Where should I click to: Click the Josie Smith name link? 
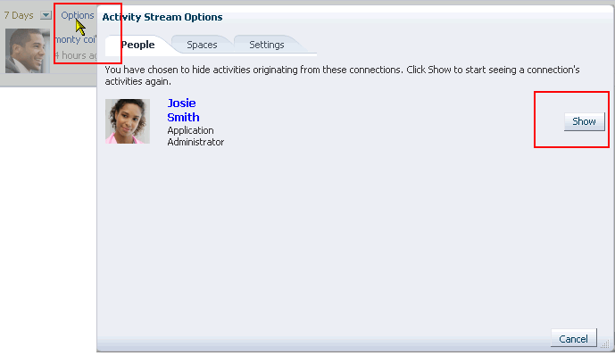pos(183,110)
